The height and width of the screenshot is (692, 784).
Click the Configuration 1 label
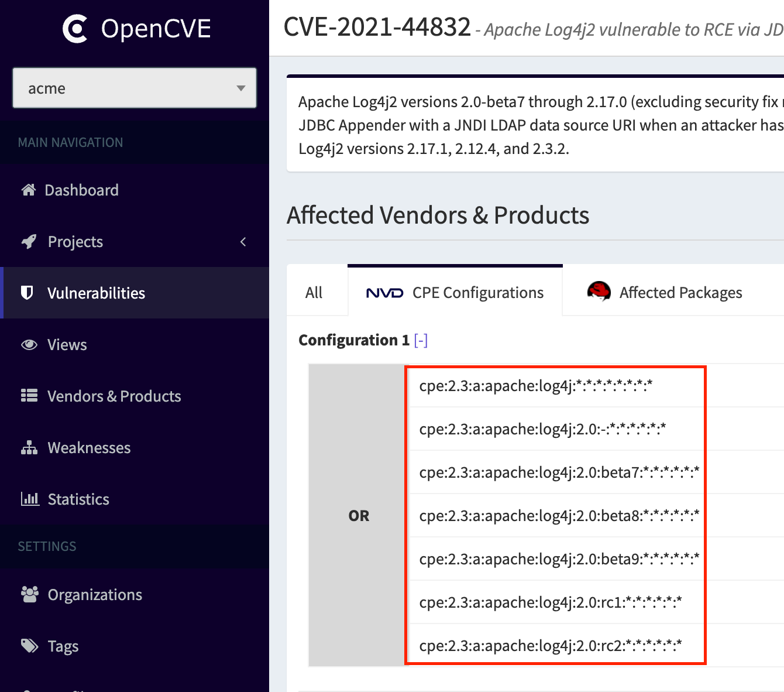click(354, 340)
